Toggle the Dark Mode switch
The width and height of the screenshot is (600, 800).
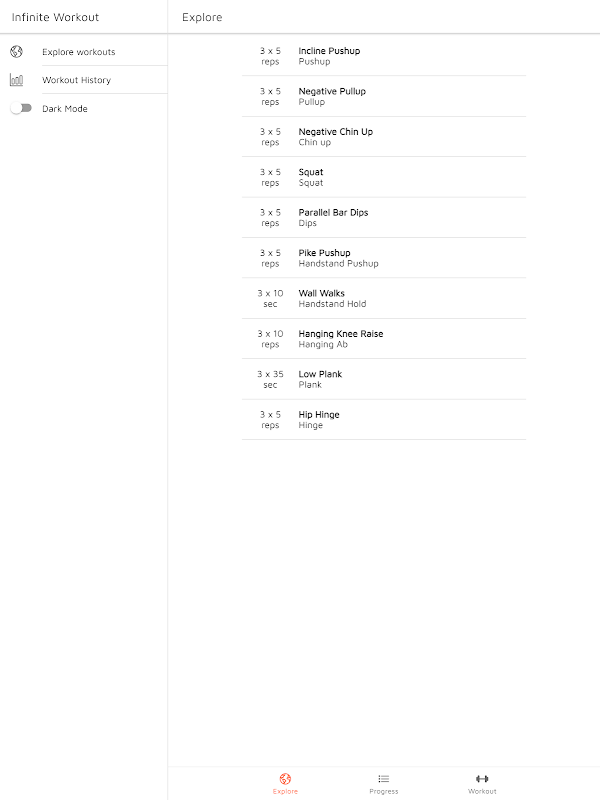(x=21, y=108)
